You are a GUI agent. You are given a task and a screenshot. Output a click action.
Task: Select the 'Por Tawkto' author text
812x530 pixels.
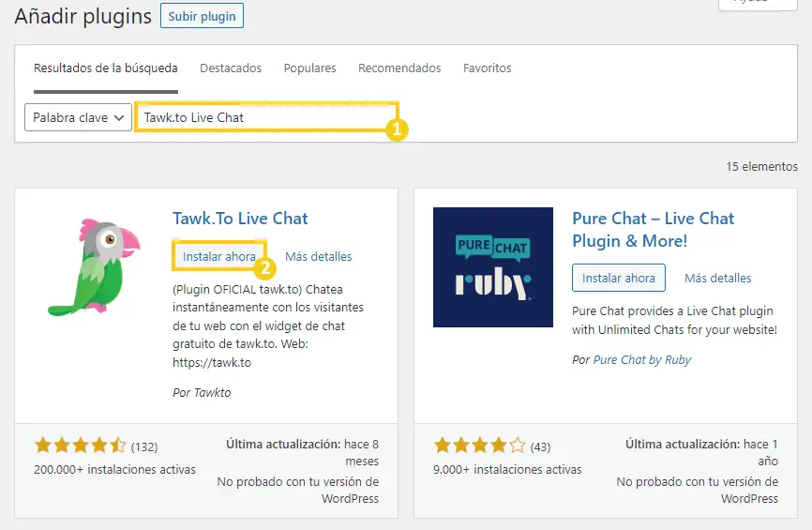202,393
